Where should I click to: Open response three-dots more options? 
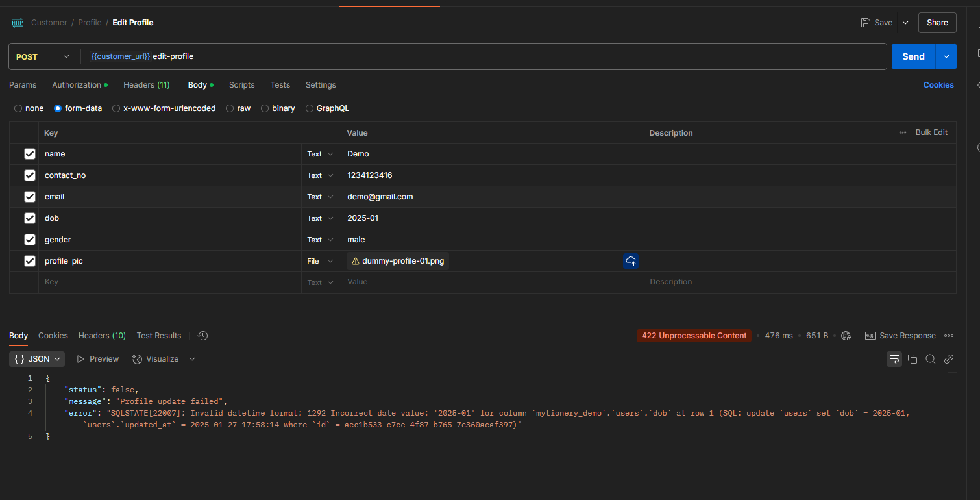click(x=949, y=336)
